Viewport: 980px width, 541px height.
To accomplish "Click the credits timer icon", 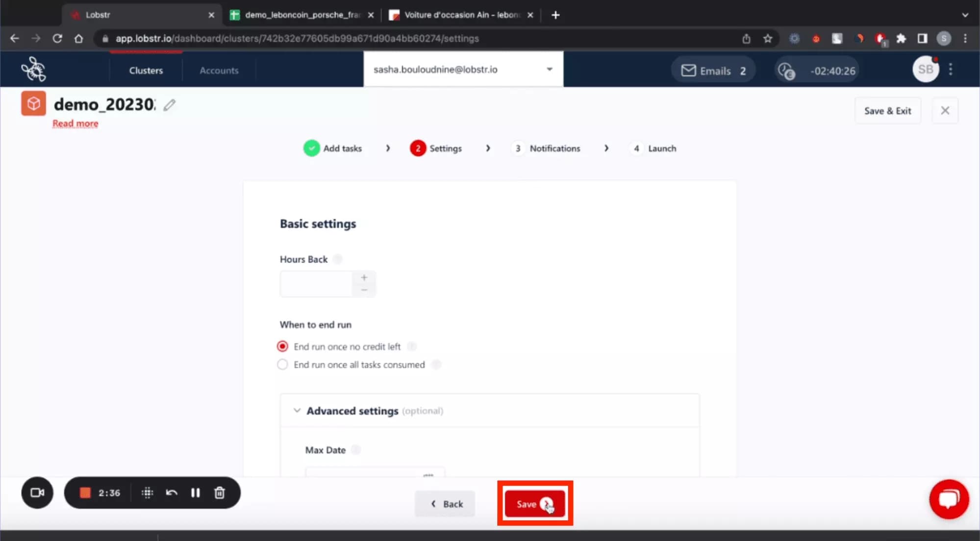I will click(x=785, y=70).
